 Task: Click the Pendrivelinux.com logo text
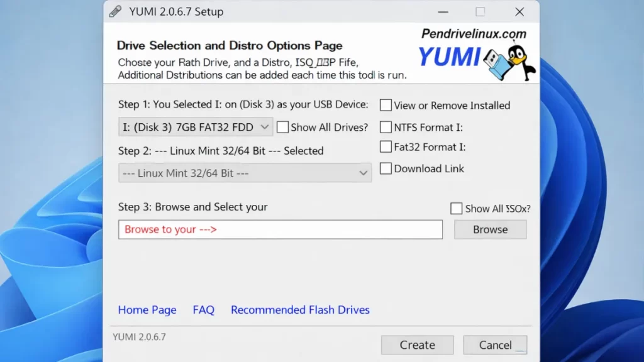click(475, 33)
